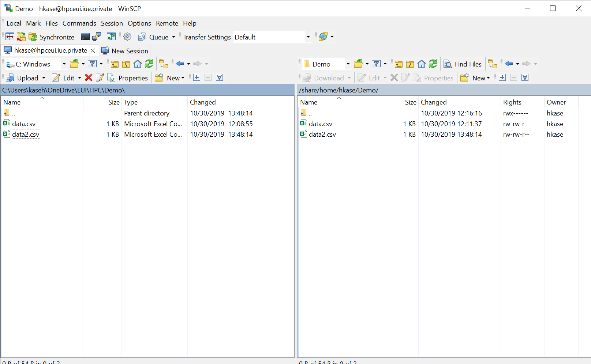Click the Upload button
591x364 pixels.
point(22,78)
